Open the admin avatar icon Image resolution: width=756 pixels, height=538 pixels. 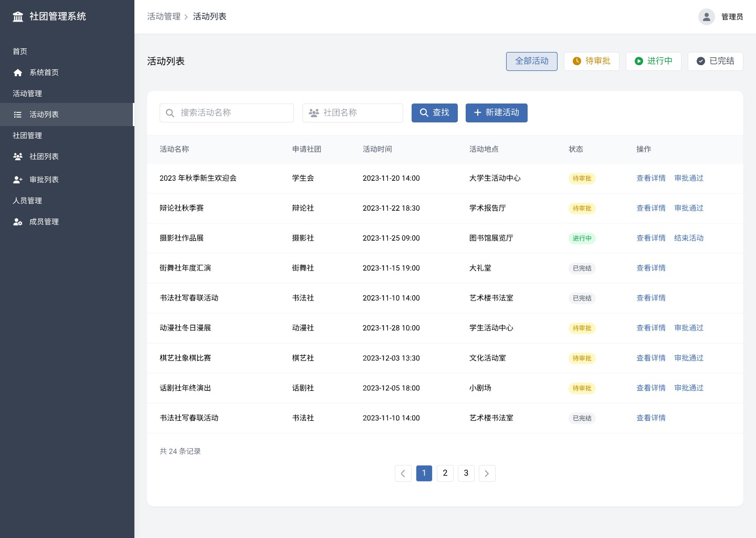[706, 17]
